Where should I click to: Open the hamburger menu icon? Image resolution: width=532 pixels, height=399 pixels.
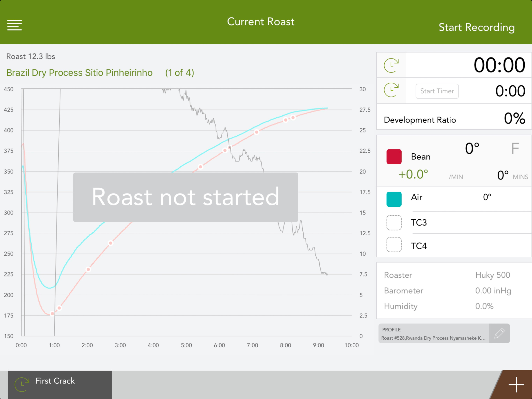point(14,25)
